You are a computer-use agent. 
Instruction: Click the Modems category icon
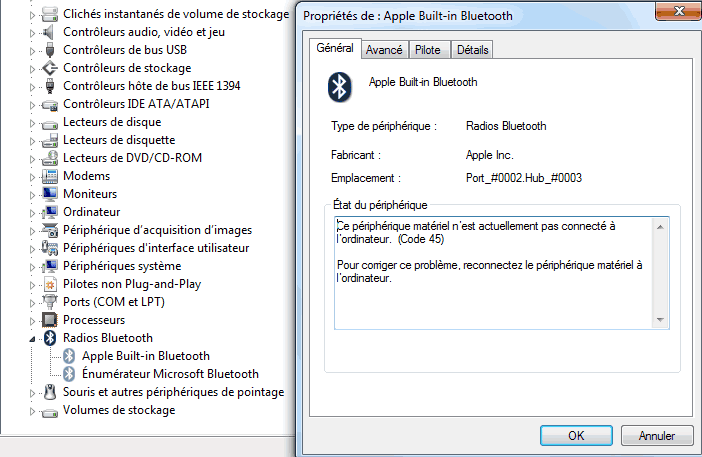(x=50, y=176)
